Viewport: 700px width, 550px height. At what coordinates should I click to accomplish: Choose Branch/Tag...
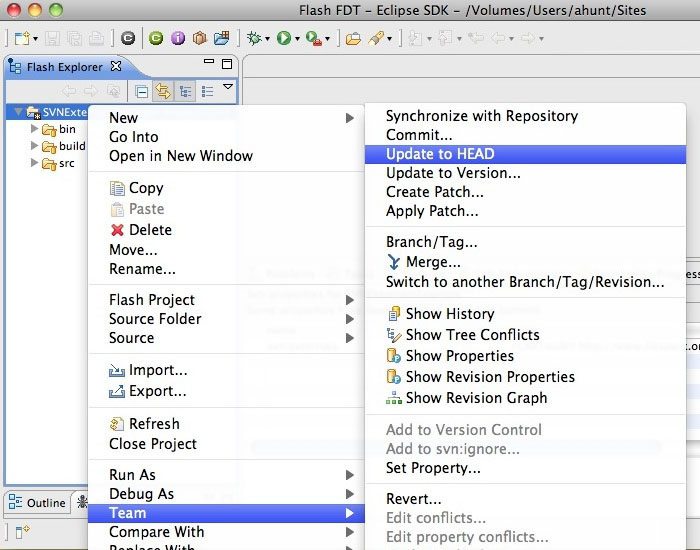tap(525, 242)
